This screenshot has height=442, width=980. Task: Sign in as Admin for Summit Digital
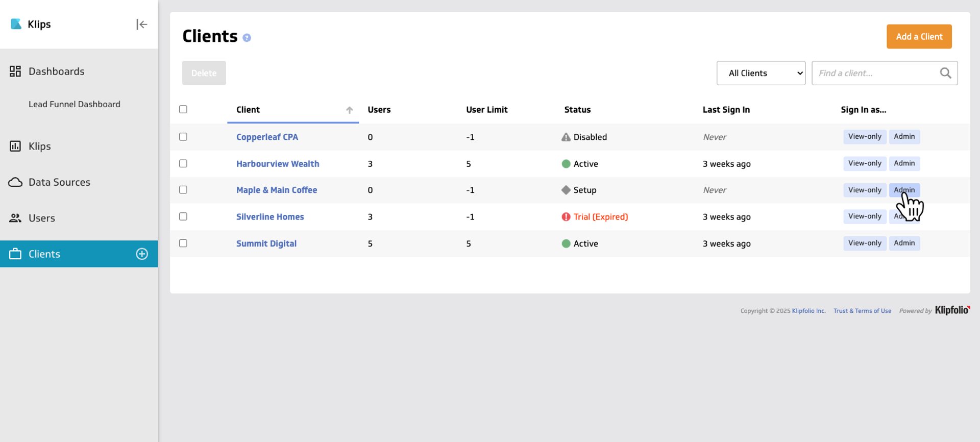point(904,243)
